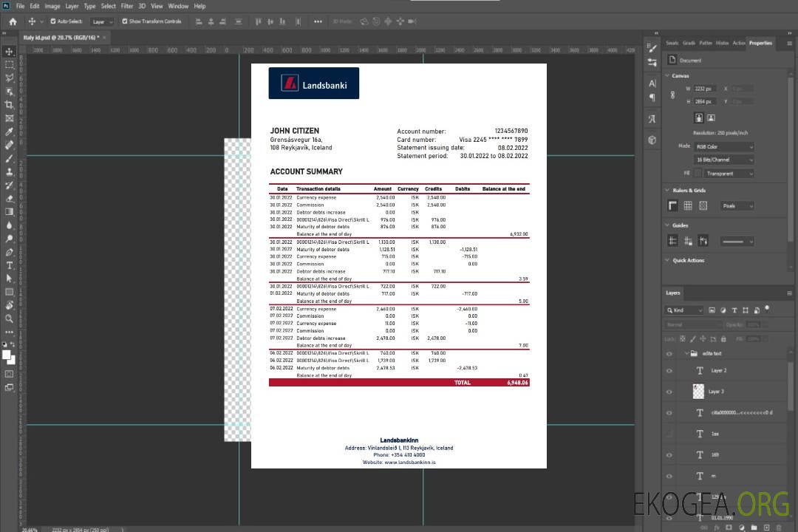The height and width of the screenshot is (532, 798).
Task: Select the Pen tool
Action: (x=9, y=252)
